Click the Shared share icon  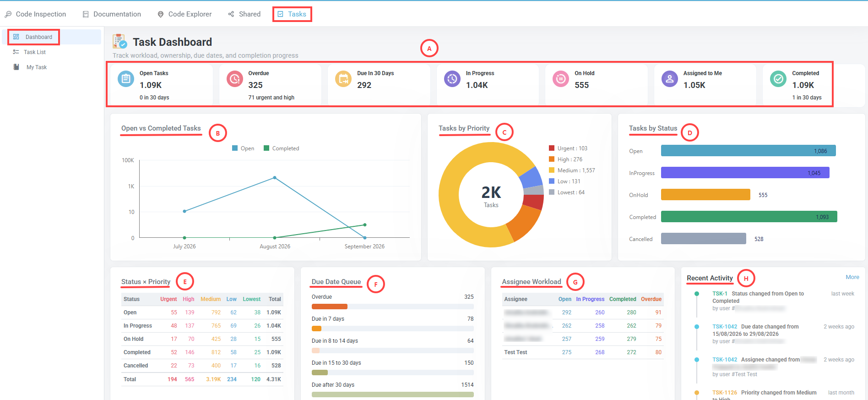point(231,14)
